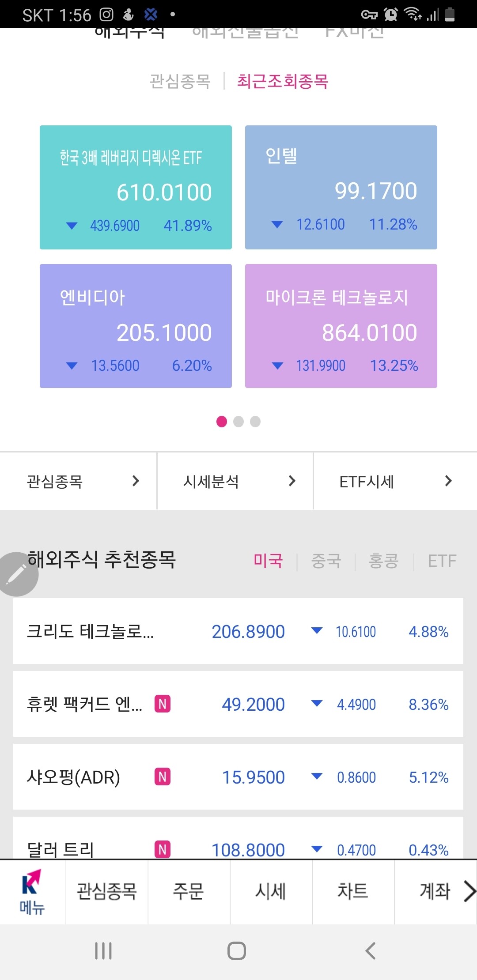Open the teal 한국 3배 레버리지 ETF card
This screenshot has height=980, width=477.
click(136, 187)
